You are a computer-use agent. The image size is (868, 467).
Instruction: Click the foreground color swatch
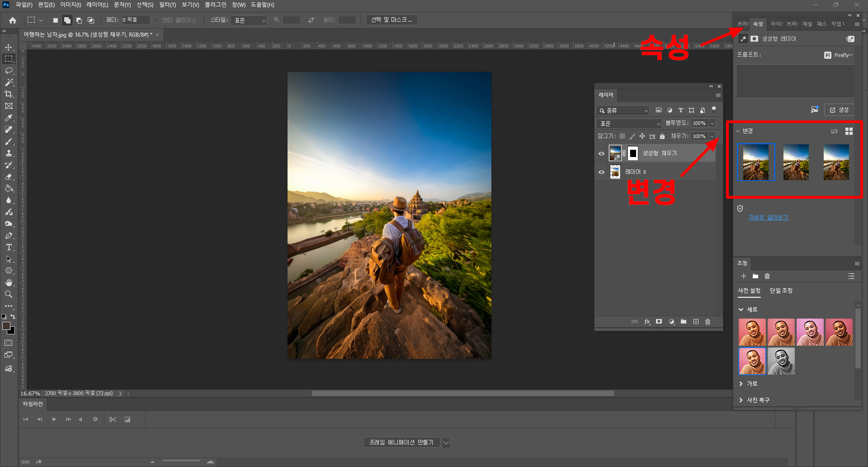point(6,326)
